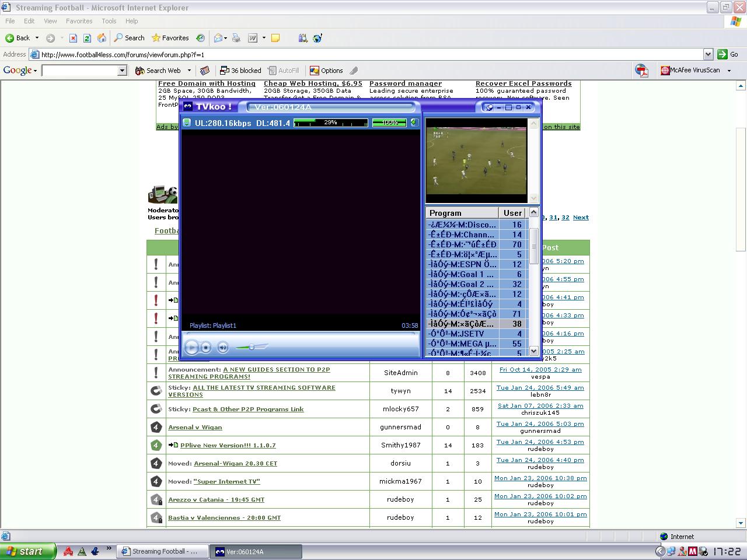Sort by the User column header
747x560 pixels.
(513, 213)
